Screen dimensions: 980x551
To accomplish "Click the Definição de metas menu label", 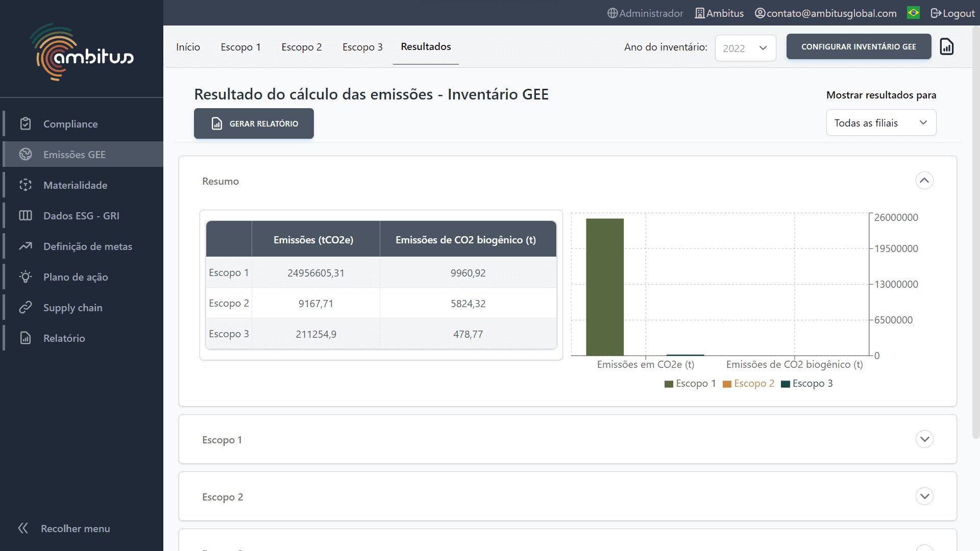I will (x=88, y=246).
